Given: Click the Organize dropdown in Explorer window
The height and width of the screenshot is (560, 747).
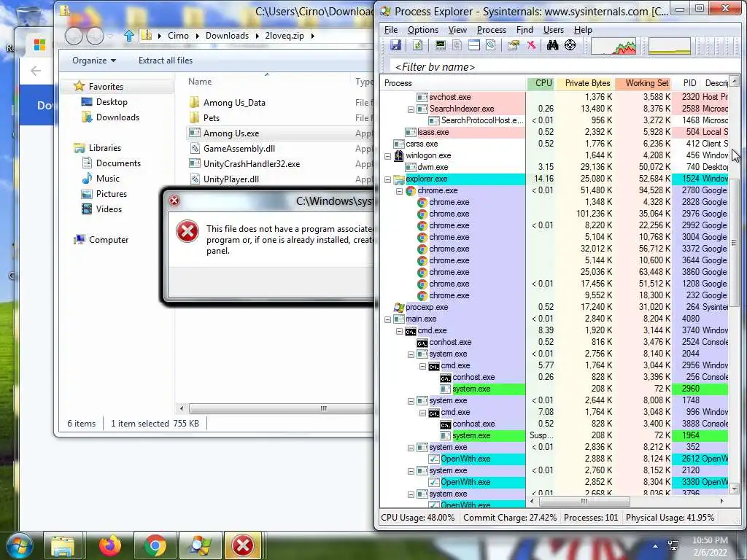Looking at the screenshot, I should 94,61.
